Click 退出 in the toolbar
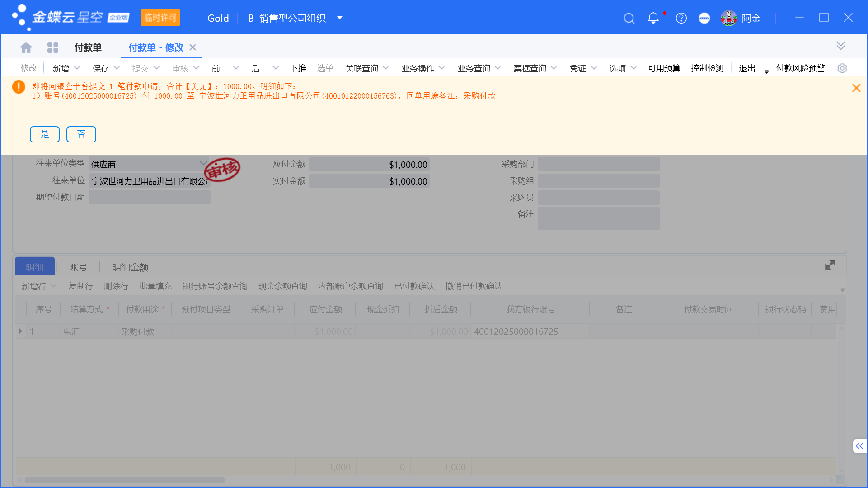Viewport: 868px width, 488px height. click(747, 68)
